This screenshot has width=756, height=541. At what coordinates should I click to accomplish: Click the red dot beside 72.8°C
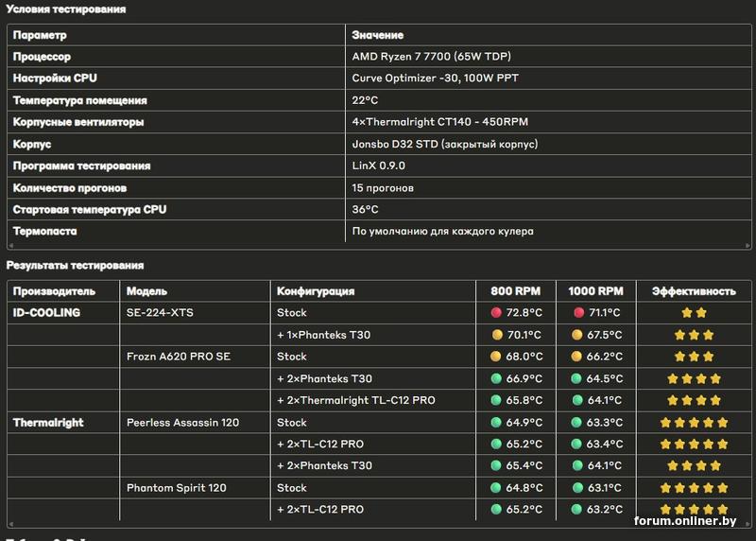tap(496, 313)
